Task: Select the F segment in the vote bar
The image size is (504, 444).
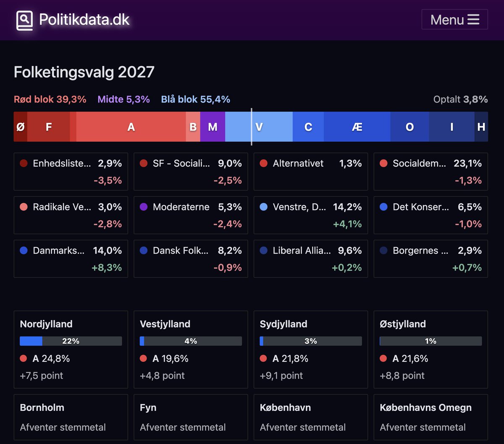Action: (49, 127)
